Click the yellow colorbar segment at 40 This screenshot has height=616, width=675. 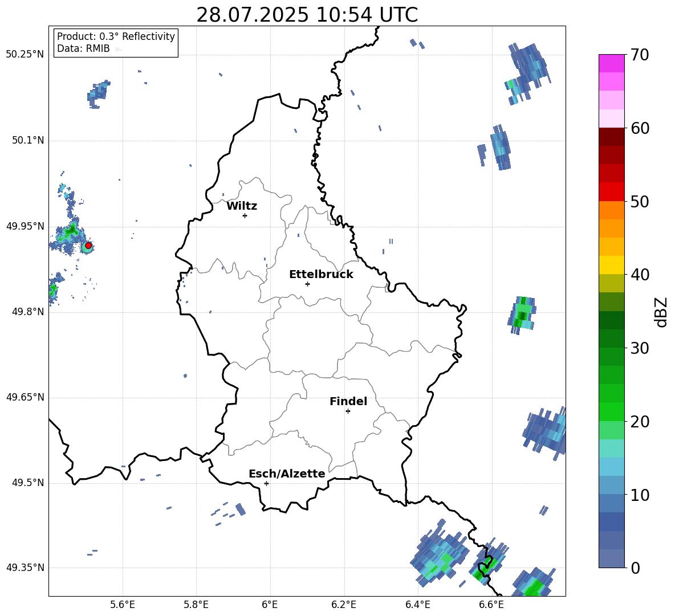611,265
